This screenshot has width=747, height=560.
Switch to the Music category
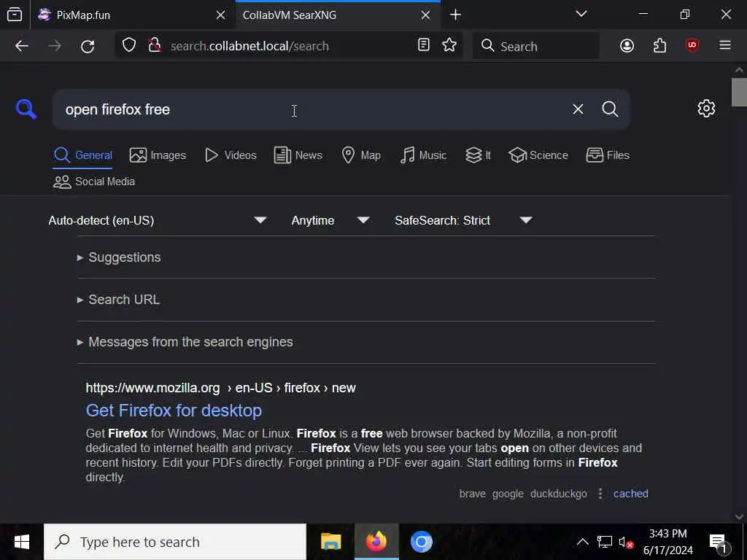pos(423,155)
